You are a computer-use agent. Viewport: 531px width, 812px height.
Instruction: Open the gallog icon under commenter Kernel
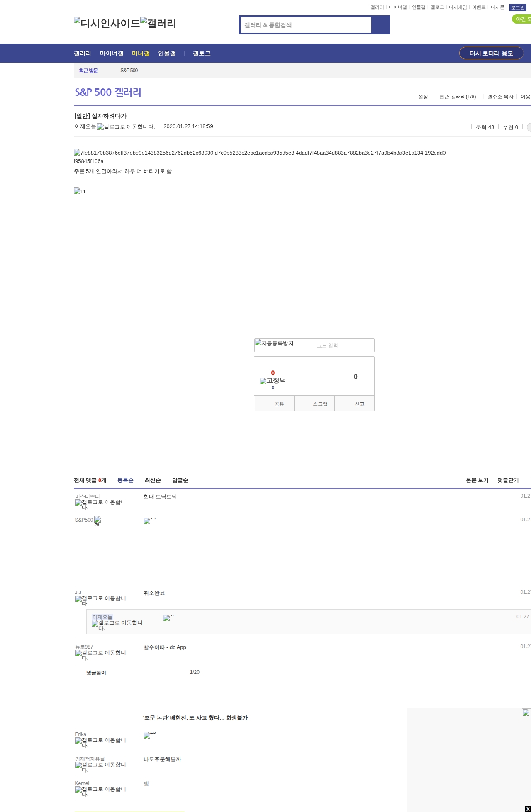[x=100, y=792]
